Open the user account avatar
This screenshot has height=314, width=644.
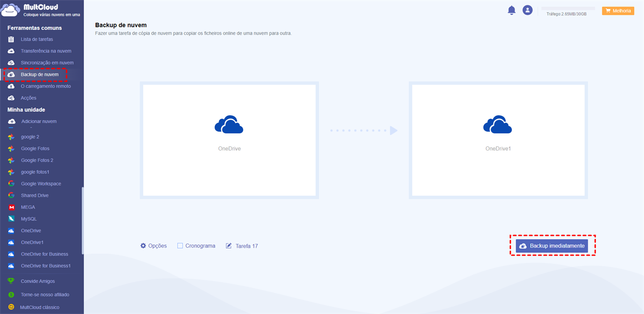click(528, 10)
